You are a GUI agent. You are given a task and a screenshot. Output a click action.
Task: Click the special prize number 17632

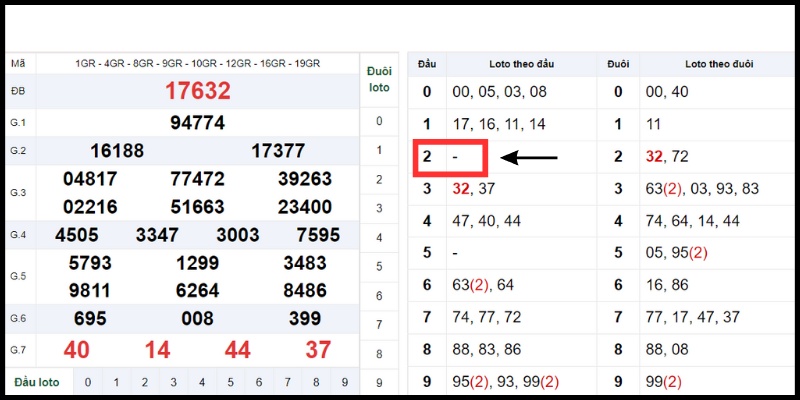point(197,92)
